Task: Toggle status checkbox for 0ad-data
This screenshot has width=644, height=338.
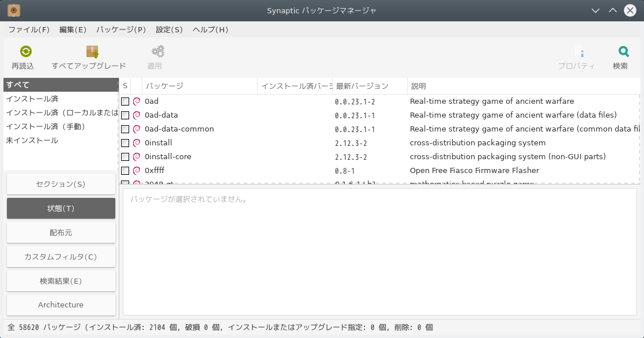Action: (x=125, y=115)
